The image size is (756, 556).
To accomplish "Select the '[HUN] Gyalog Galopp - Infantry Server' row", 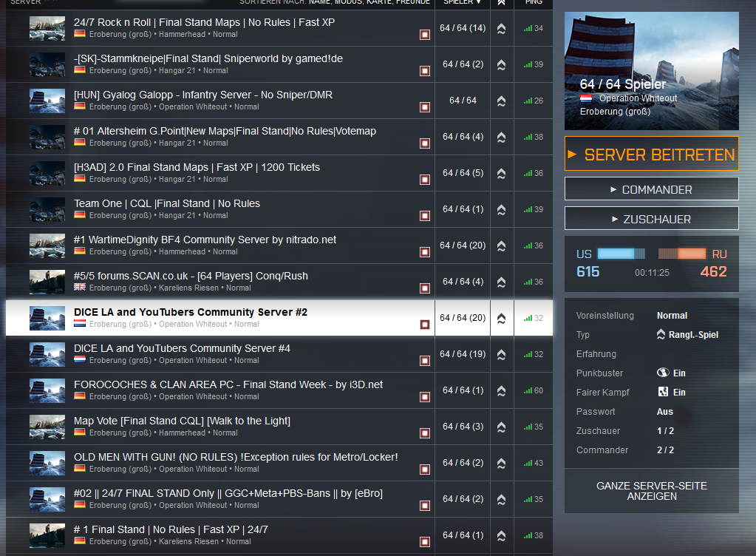I will click(x=279, y=101).
